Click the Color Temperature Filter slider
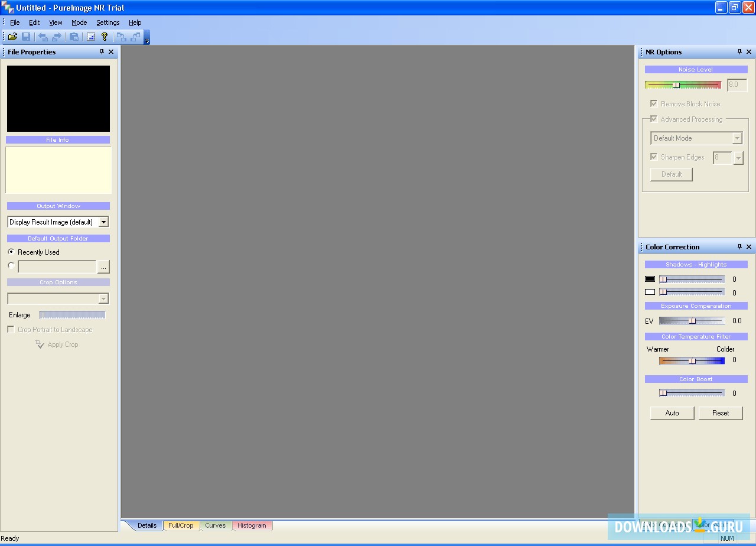The image size is (756, 546). (692, 360)
